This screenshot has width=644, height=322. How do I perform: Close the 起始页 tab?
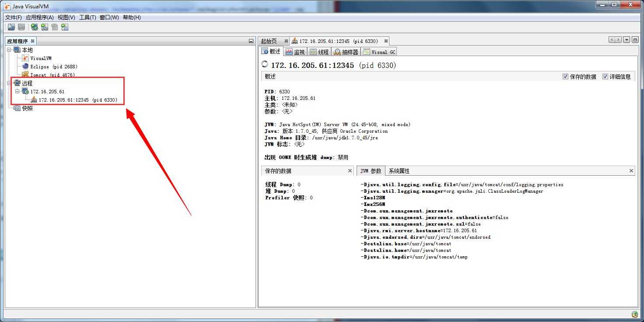[x=286, y=41]
